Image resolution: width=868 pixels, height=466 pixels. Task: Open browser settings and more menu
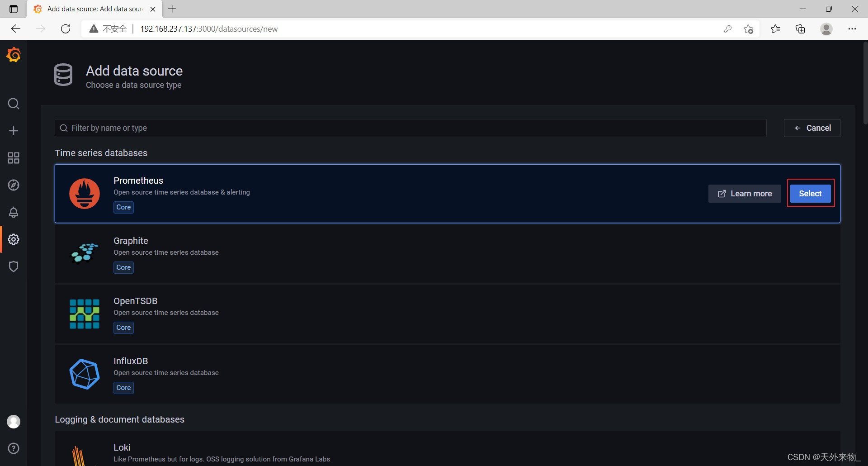[852, 29]
